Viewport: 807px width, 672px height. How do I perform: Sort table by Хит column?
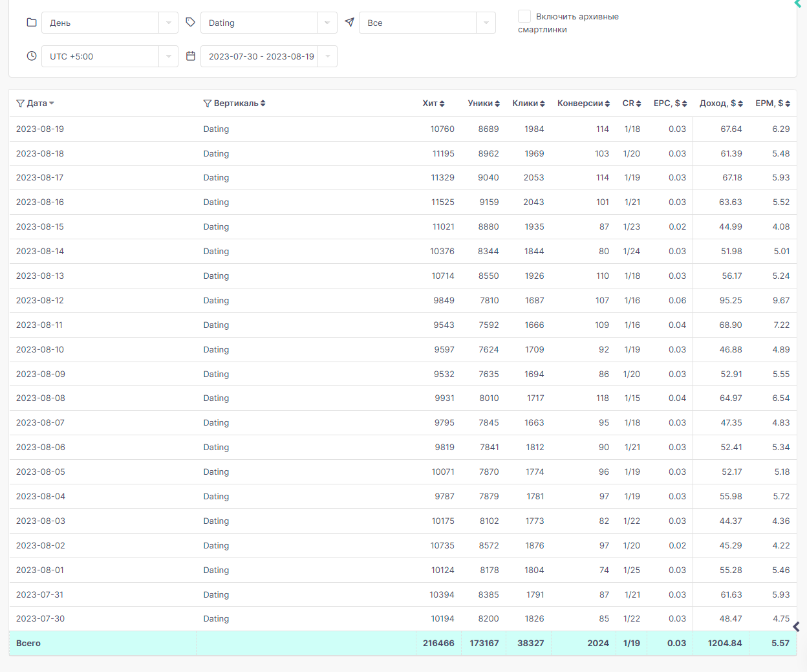coord(434,103)
